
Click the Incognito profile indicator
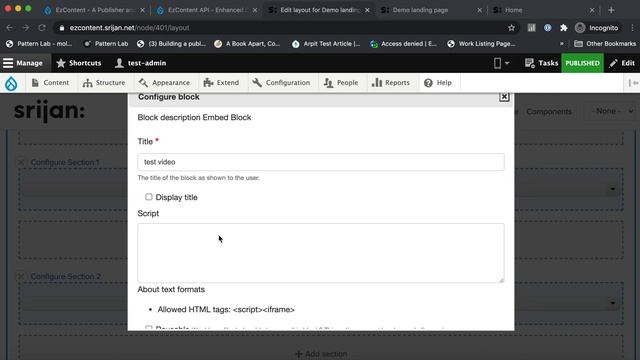click(x=596, y=28)
